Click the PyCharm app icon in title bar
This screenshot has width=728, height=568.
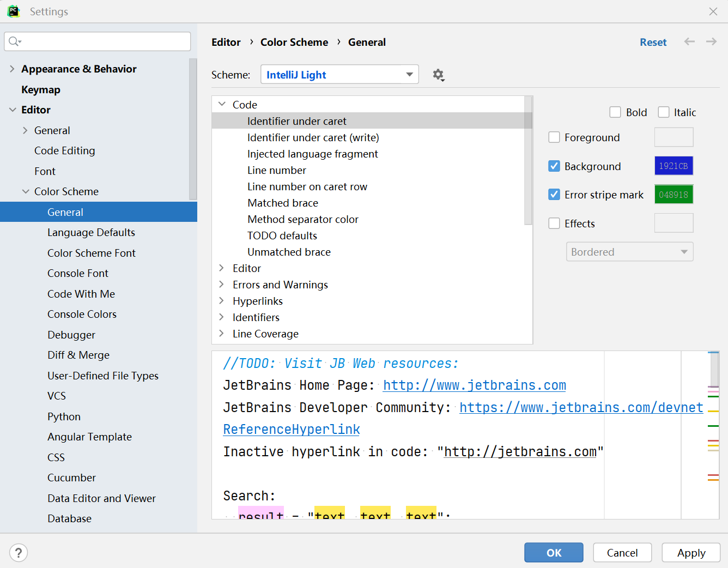pyautogui.click(x=14, y=11)
